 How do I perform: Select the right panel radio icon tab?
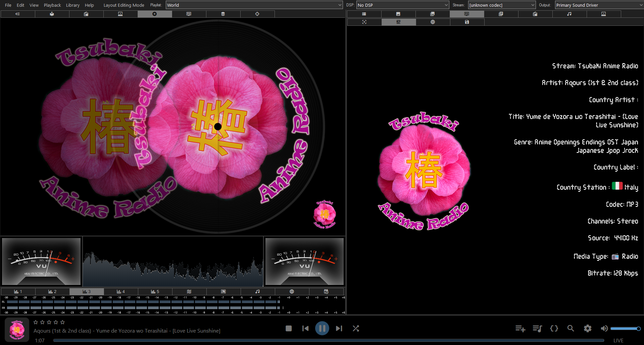535,14
